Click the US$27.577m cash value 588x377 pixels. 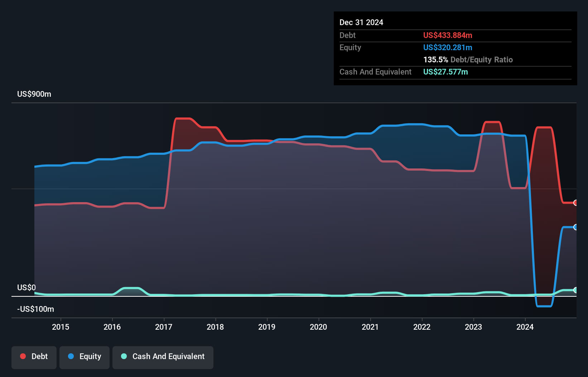(x=445, y=72)
